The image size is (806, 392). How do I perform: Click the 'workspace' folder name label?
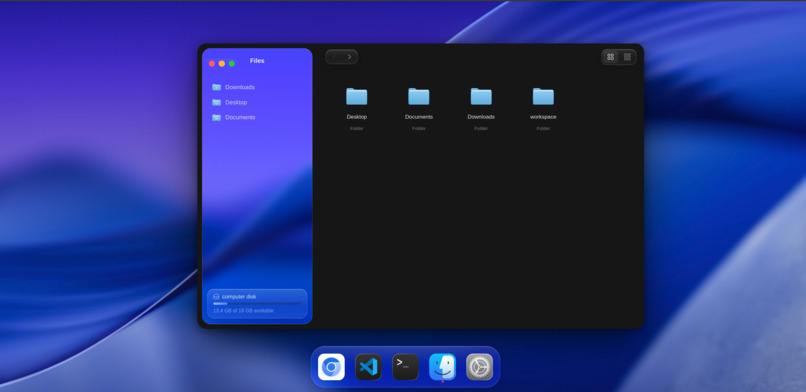point(543,117)
